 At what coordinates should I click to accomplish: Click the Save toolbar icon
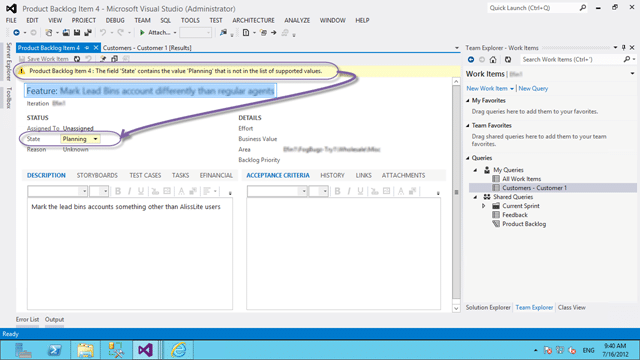77,33
